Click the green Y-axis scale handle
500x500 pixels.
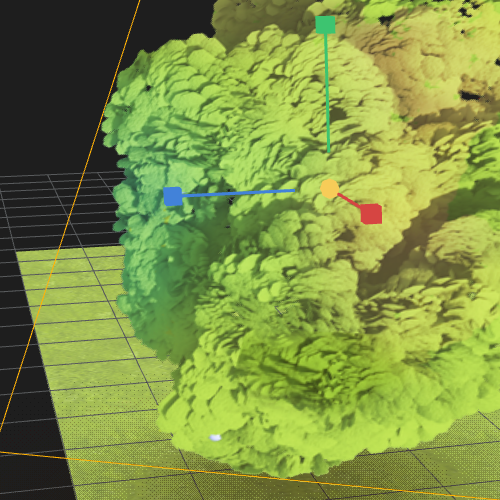(x=325, y=25)
